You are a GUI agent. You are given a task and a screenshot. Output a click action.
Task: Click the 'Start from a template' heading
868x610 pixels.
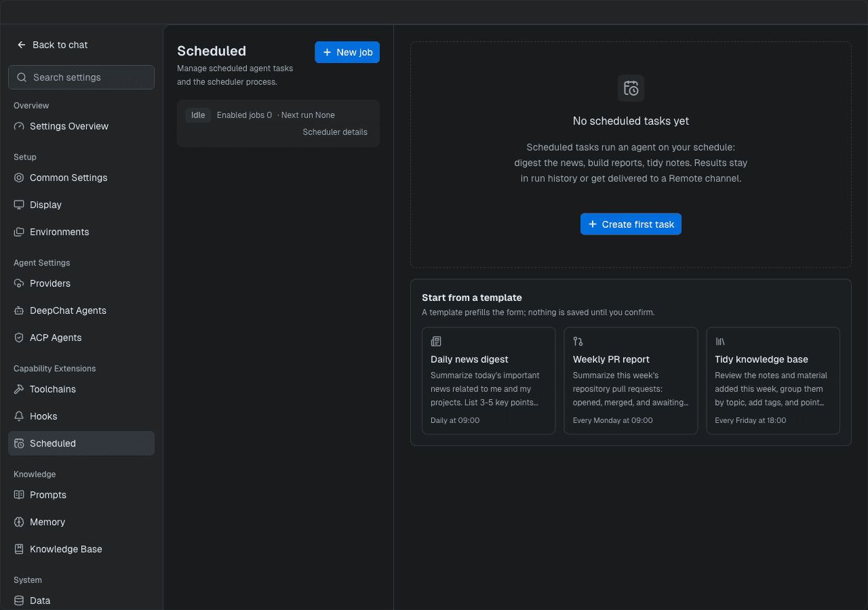[x=472, y=298]
